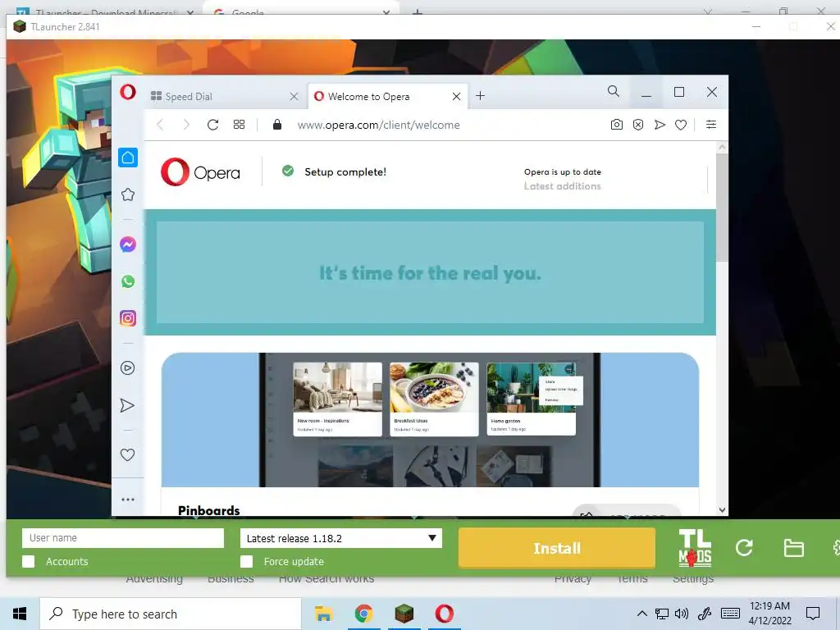Close the Welcome to Opera tab
The height and width of the screenshot is (630, 840).
click(456, 97)
